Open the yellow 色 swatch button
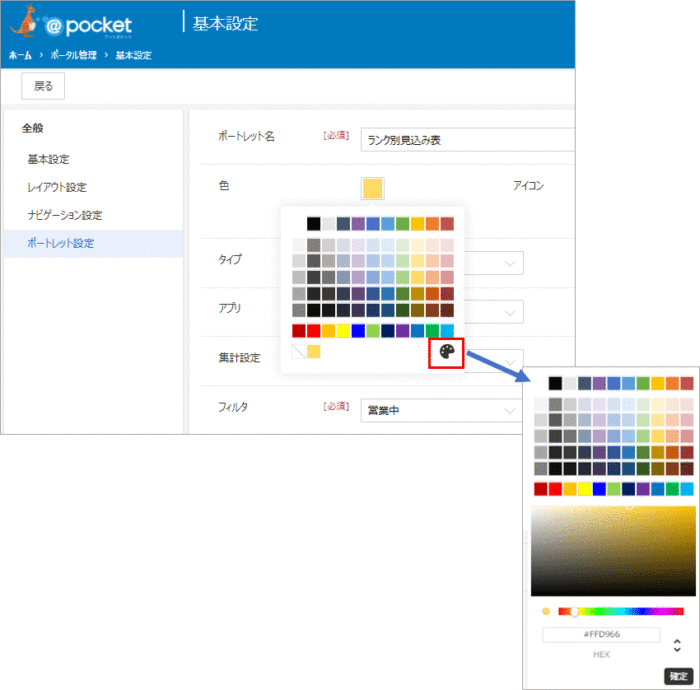The height and width of the screenshot is (690, 700). [x=372, y=188]
